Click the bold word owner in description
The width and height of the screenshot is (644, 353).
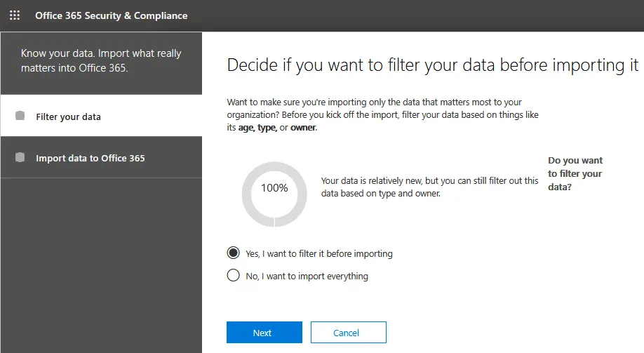tap(303, 128)
